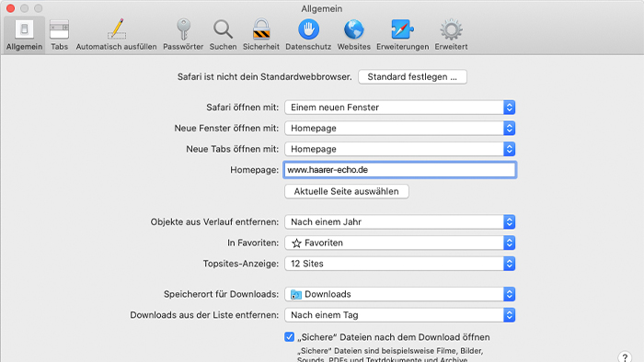Screen dimensions: 644x362
Task: Click the 'Aktuelle Seite auswählen' button
Action: tap(346, 191)
